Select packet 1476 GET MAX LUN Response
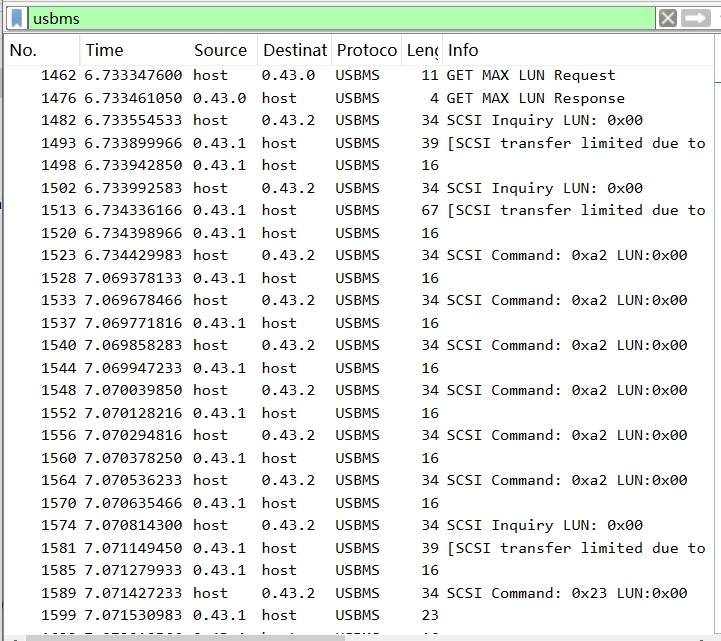The width and height of the screenshot is (721, 641). (x=360, y=98)
